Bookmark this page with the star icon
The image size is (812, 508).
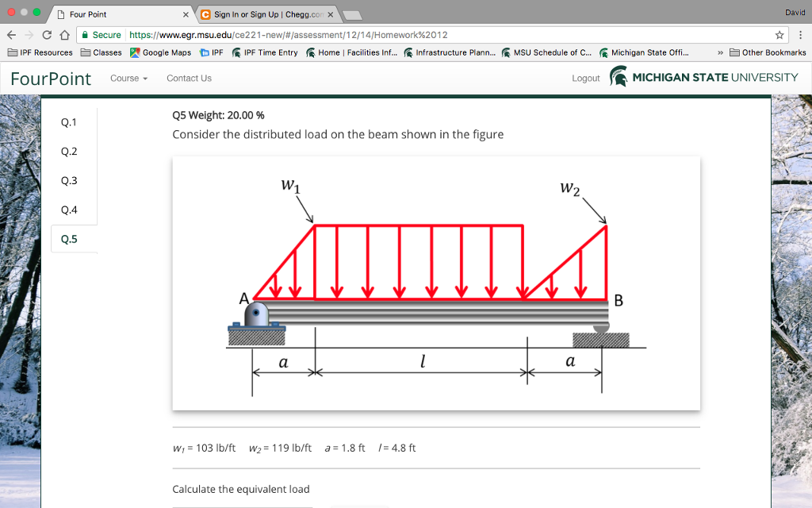click(x=779, y=35)
